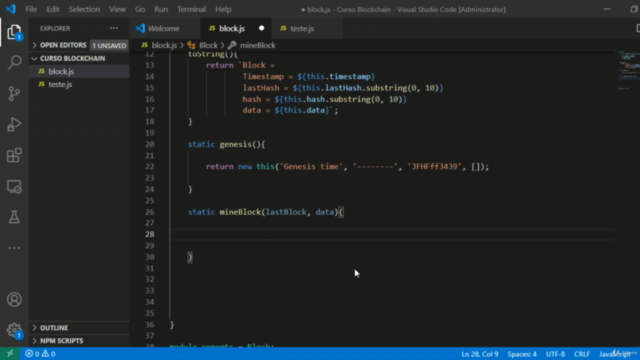The image size is (640, 360).
Task: Show errors and warnings count in status bar
Action: pos(40,354)
